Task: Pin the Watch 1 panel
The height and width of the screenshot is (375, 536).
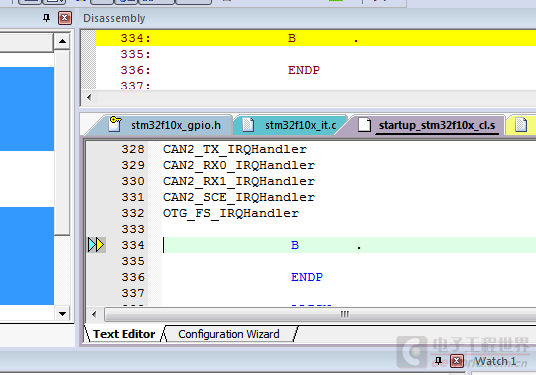Action: [x=438, y=361]
